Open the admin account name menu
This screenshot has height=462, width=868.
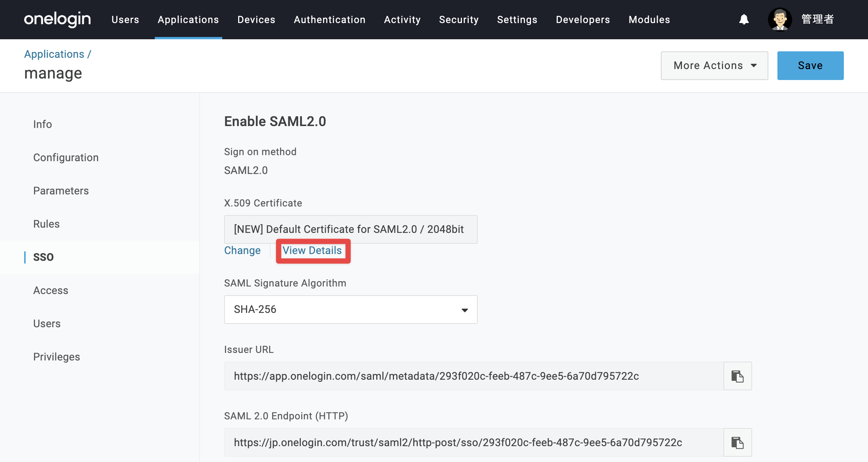click(817, 19)
